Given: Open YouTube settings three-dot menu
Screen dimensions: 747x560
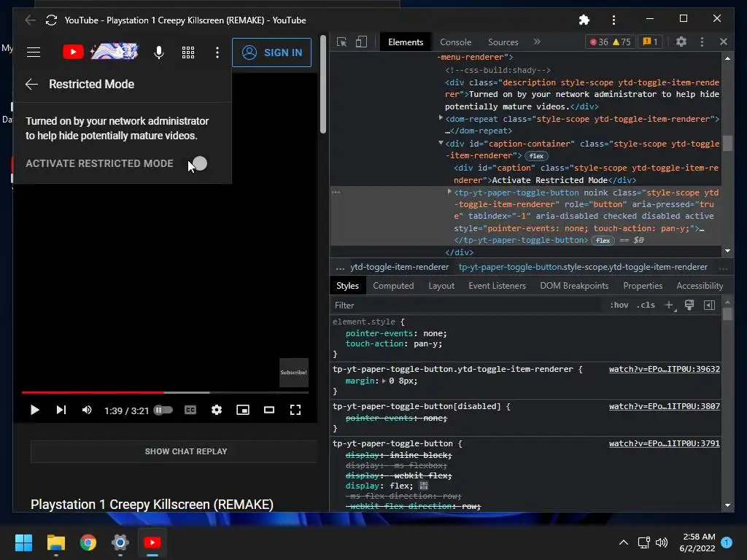Looking at the screenshot, I should click(x=217, y=52).
